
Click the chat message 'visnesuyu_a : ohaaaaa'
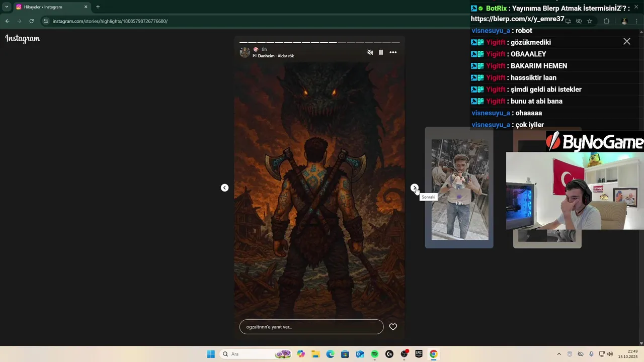point(507,113)
